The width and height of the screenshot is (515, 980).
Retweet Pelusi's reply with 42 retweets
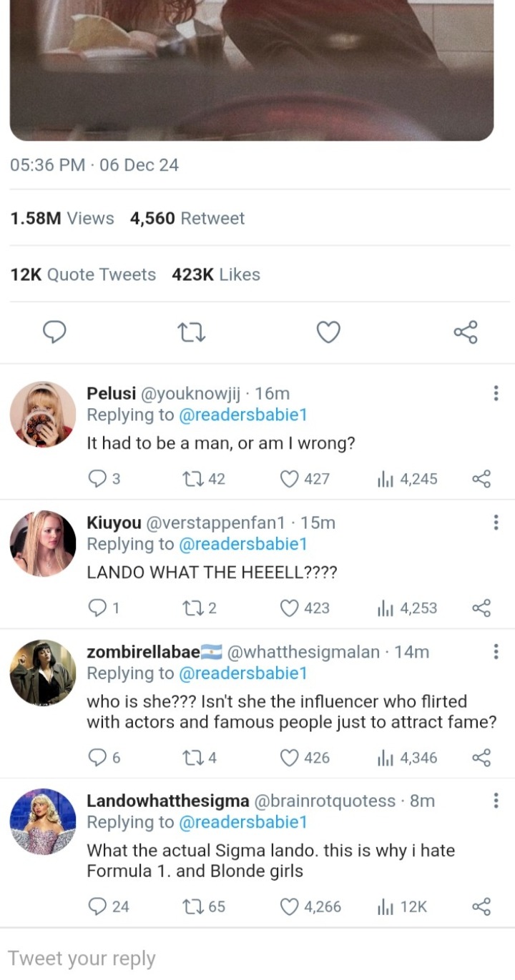192,479
